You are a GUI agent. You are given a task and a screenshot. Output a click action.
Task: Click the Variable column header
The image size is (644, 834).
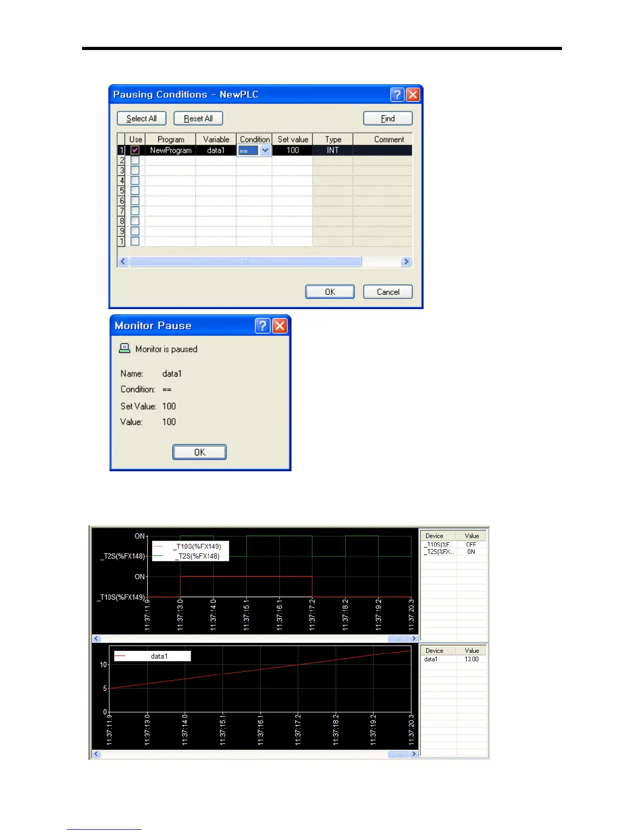click(x=216, y=139)
